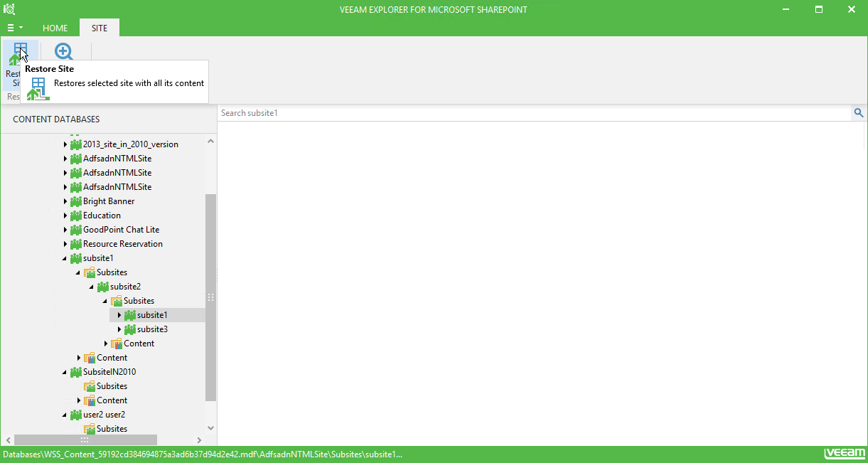Click the scroll down arrow of tree panel
This screenshot has height=463, width=868.
click(210, 428)
